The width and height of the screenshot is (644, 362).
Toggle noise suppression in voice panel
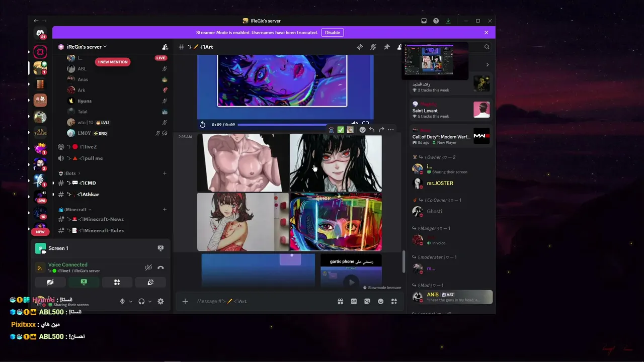tap(148, 267)
